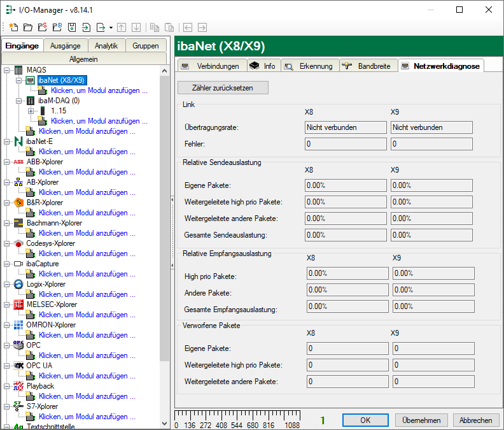Switch to the Eingänge tab
Viewport: 504px width, 430px height.
click(x=22, y=46)
